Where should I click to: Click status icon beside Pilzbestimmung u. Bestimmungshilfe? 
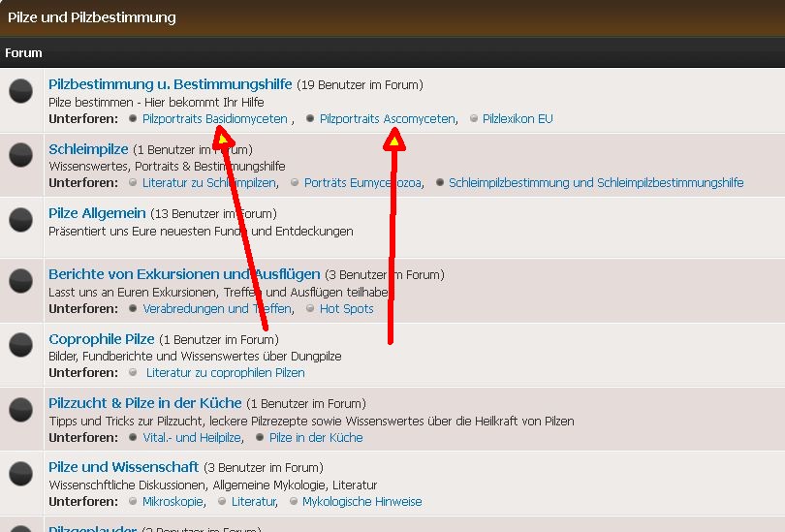[20, 92]
